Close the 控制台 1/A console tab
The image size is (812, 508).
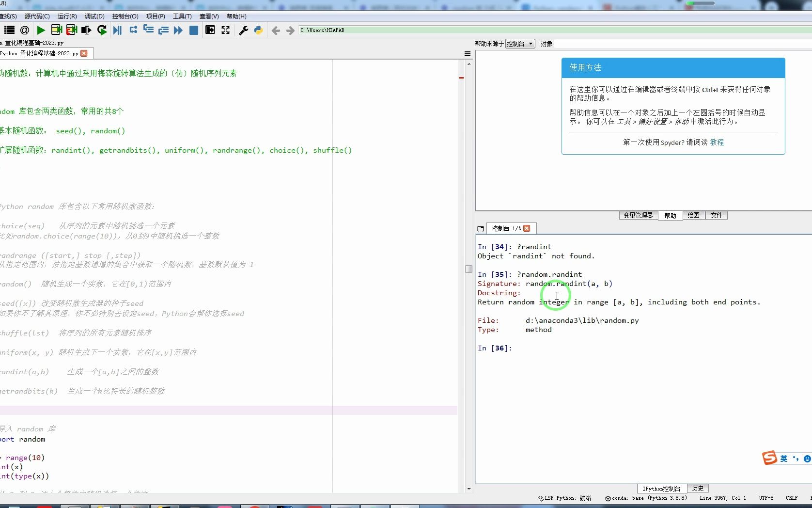[x=527, y=228]
